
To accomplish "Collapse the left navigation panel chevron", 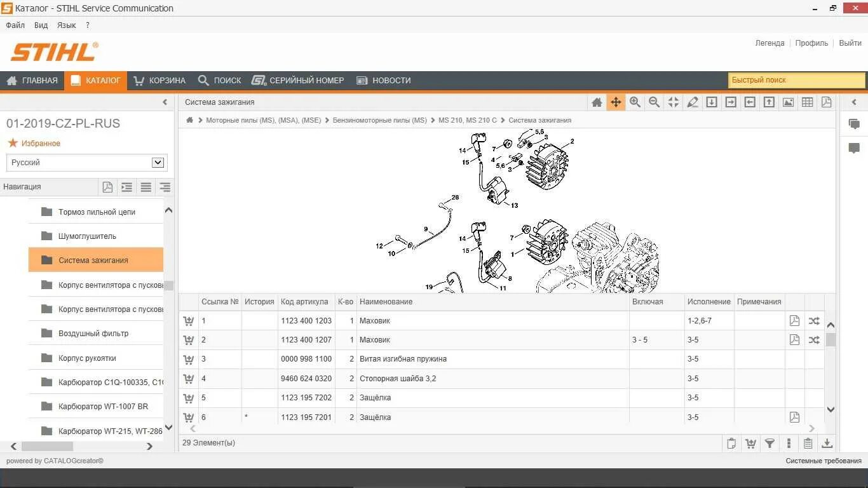I will point(165,102).
